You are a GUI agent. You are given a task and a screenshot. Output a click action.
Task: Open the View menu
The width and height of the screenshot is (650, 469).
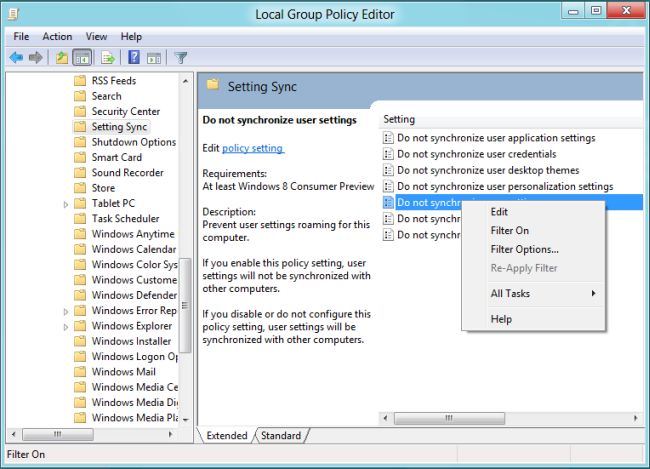click(96, 36)
